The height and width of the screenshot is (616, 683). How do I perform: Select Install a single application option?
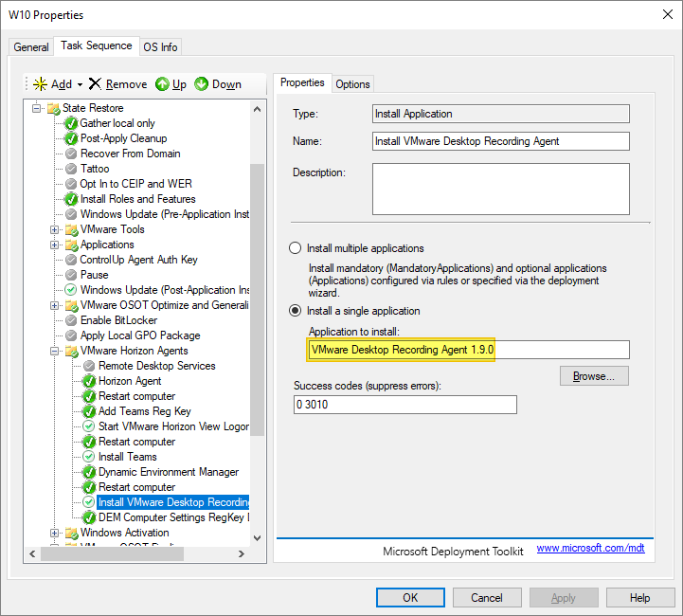coord(295,311)
